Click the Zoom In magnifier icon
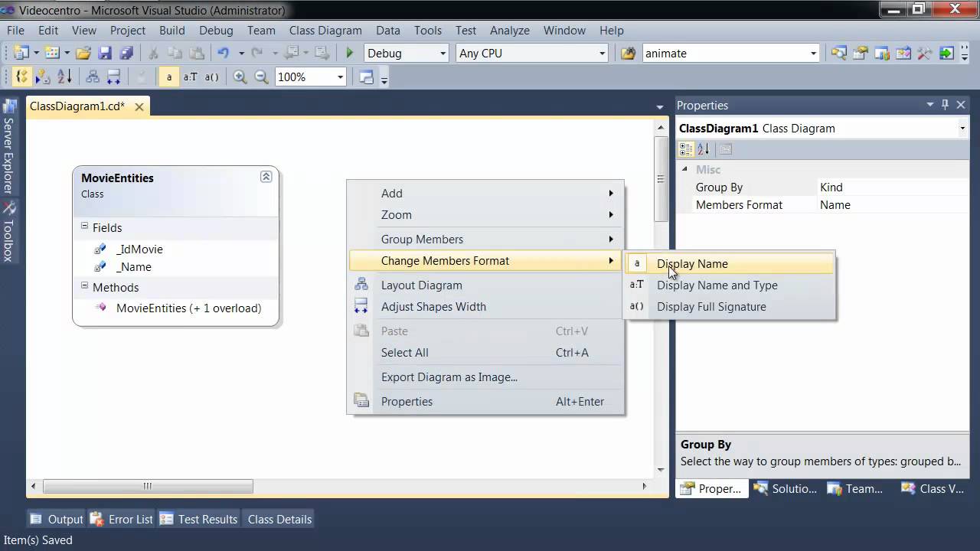The height and width of the screenshot is (551, 980). point(240,77)
